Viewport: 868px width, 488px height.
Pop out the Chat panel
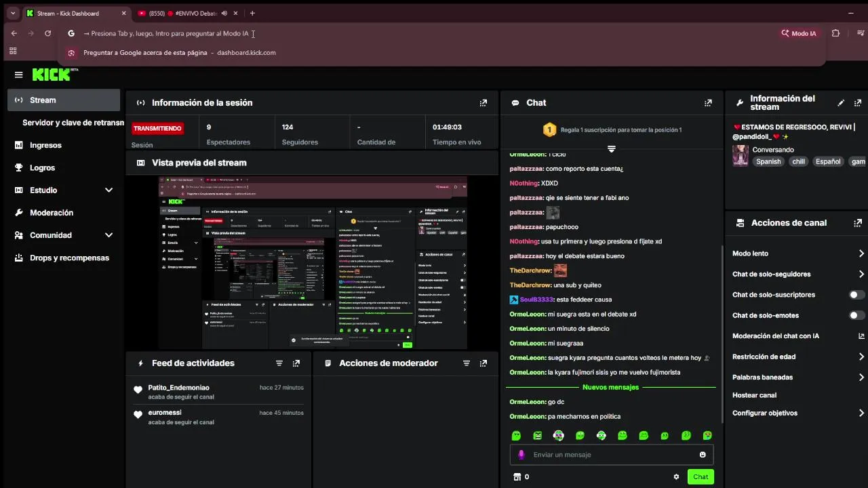tap(708, 103)
